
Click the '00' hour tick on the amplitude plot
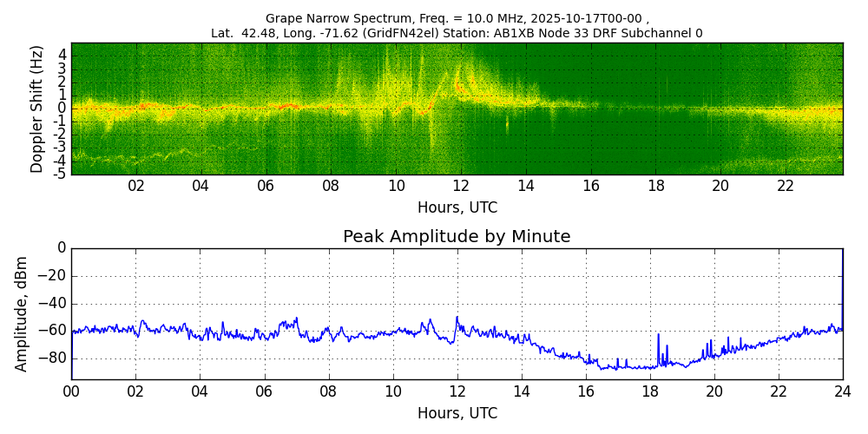[x=71, y=392]
